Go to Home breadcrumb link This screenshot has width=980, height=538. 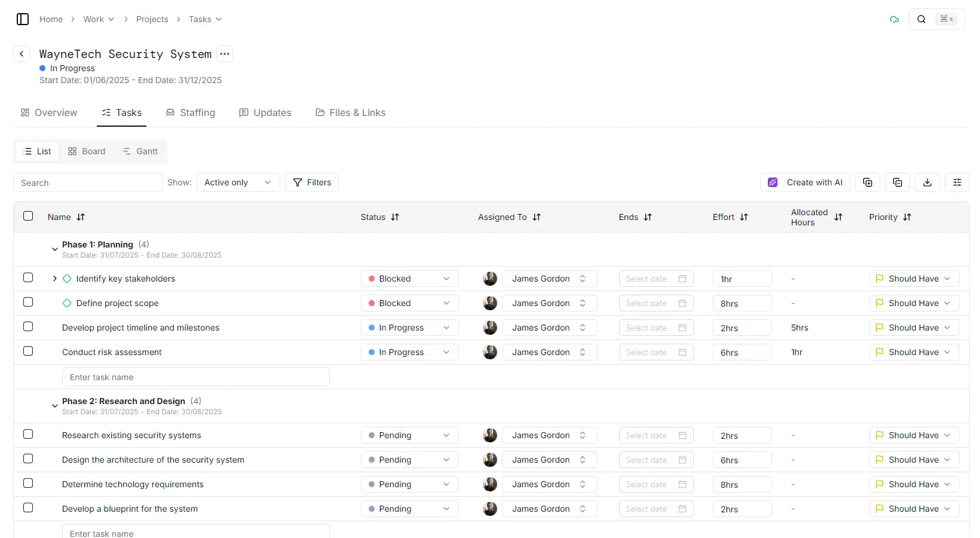[x=51, y=19]
